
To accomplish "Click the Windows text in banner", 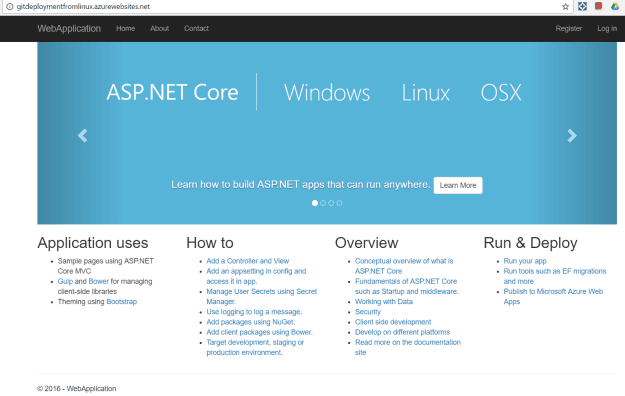I will click(327, 93).
